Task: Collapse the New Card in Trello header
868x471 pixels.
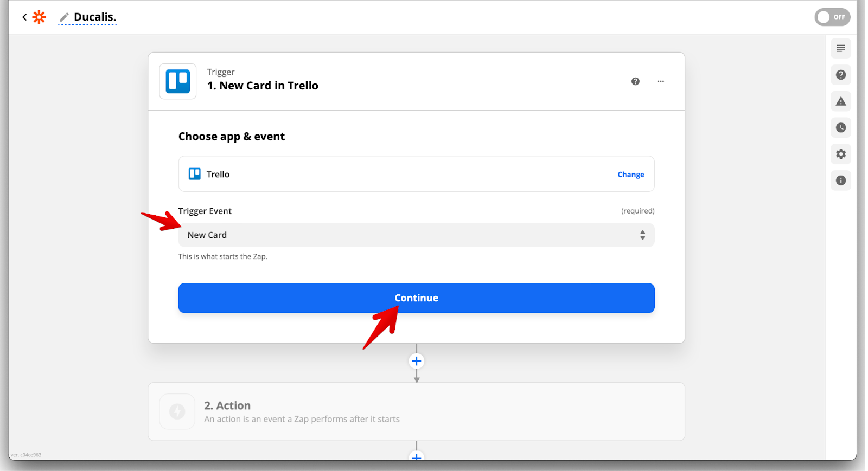Action: coord(416,81)
